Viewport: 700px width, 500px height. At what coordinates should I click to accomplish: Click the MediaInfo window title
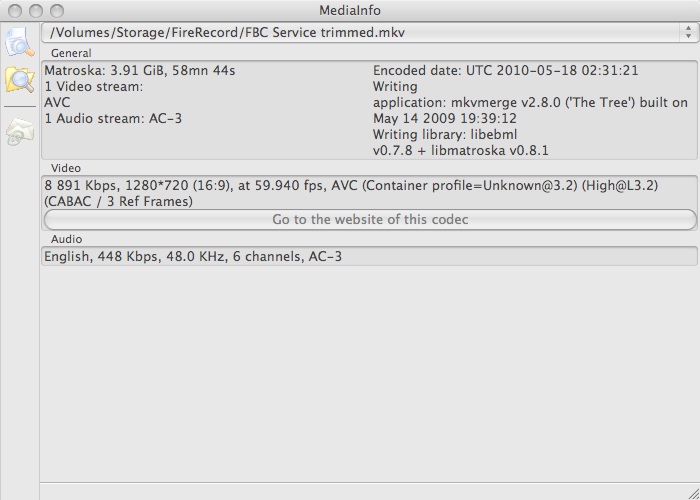(350, 10)
